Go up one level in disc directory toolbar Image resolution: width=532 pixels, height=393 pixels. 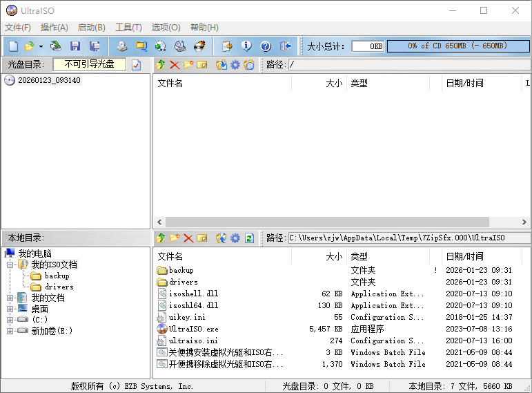point(161,64)
